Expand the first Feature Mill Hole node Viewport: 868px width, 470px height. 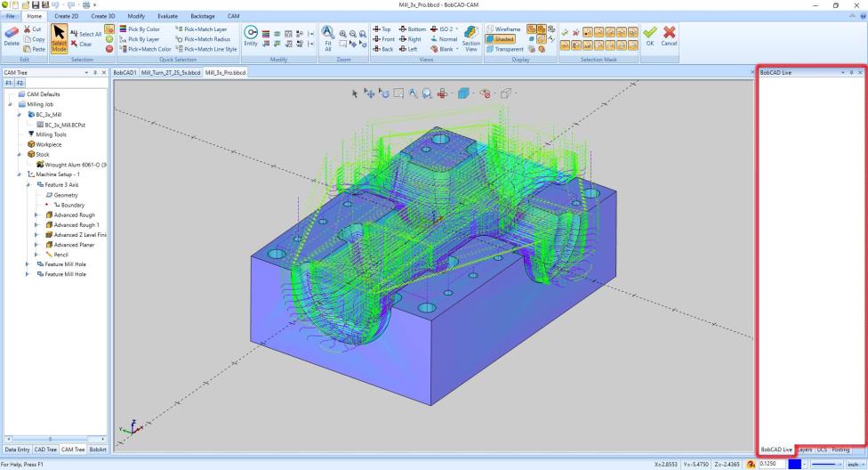click(x=27, y=264)
